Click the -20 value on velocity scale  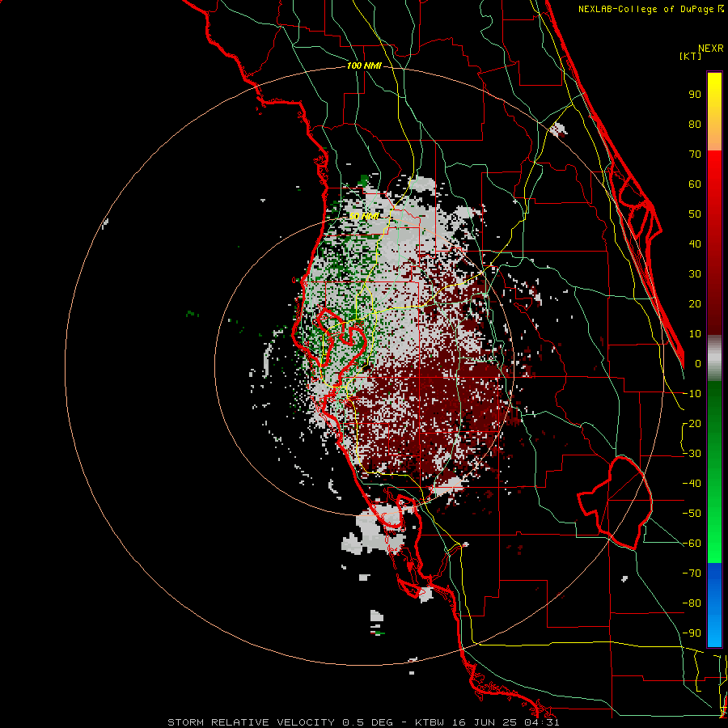[692, 424]
